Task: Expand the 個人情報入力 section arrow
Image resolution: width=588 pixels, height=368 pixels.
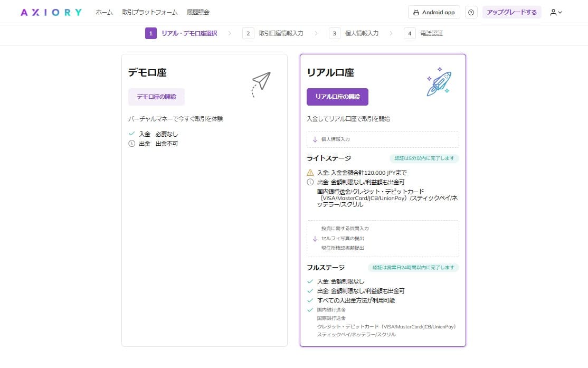Action: point(315,139)
